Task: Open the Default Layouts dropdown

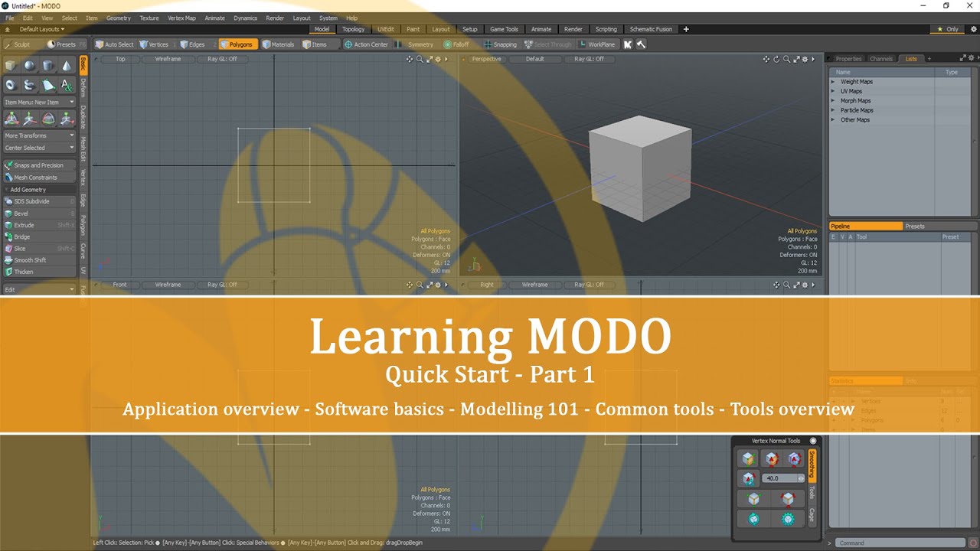Action: [42, 29]
